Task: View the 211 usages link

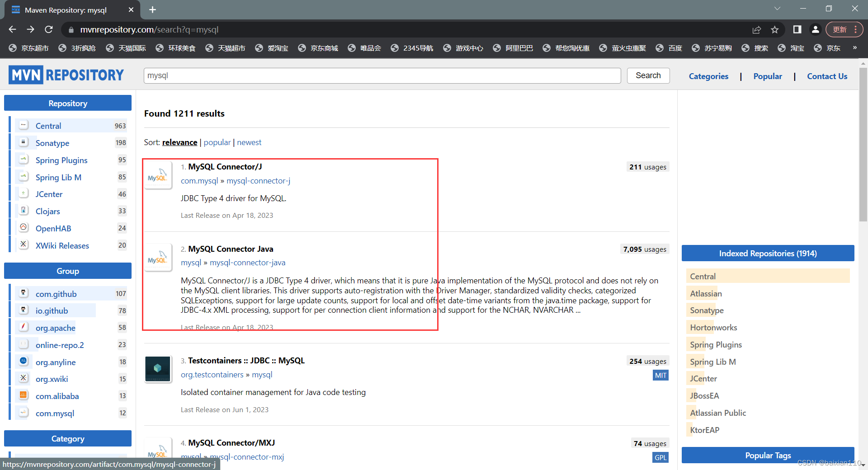Action: click(648, 167)
